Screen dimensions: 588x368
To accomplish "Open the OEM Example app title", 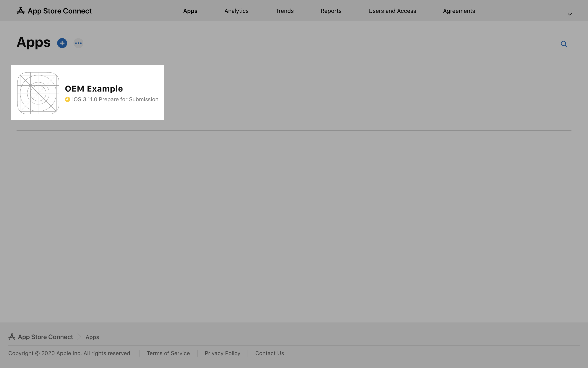I will pos(94,88).
